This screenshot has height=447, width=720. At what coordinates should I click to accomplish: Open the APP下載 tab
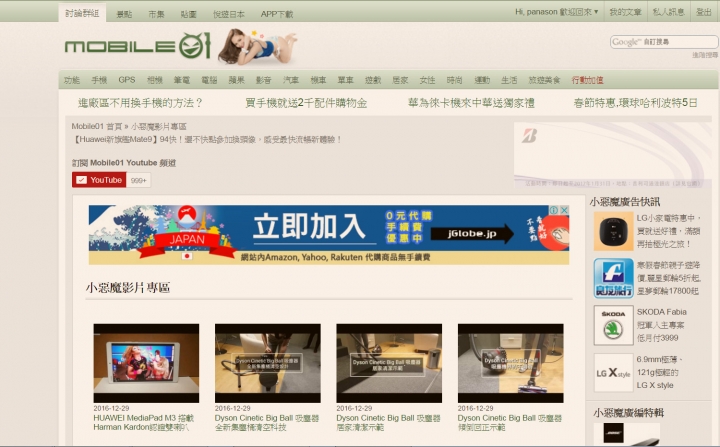tap(277, 14)
